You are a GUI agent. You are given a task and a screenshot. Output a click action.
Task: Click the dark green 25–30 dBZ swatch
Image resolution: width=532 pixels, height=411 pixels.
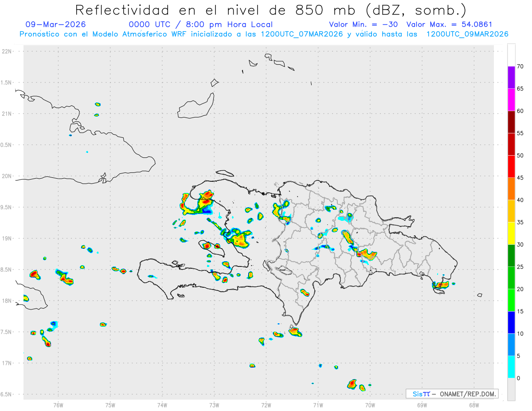[x=511, y=256]
